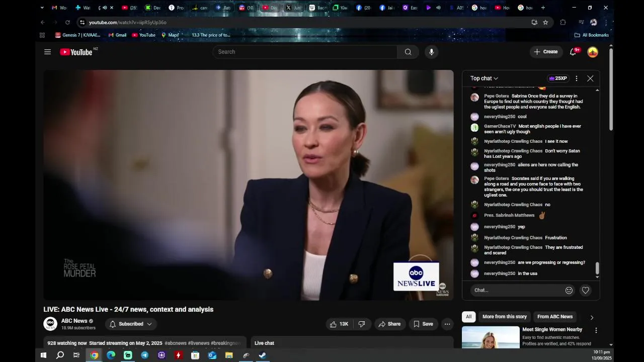This screenshot has width=644, height=362.
Task: Open Steam from the taskbar
Action: [x=263, y=355]
